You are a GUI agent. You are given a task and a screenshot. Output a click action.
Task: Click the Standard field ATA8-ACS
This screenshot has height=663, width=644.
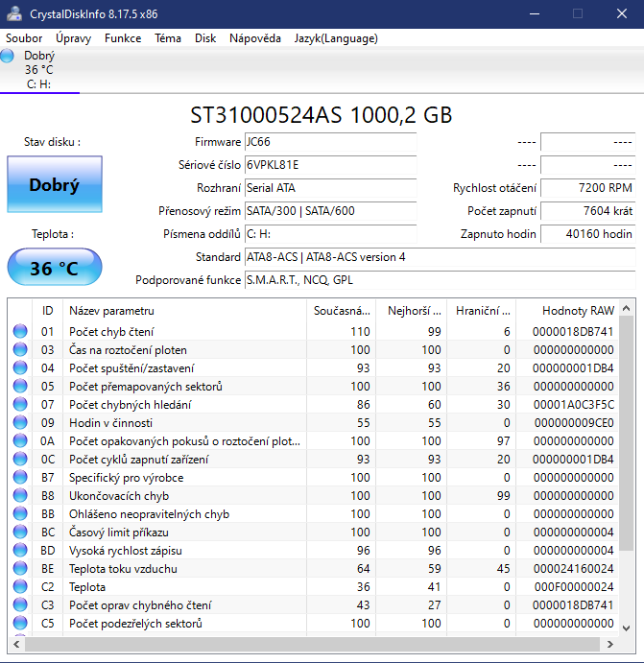(x=441, y=257)
